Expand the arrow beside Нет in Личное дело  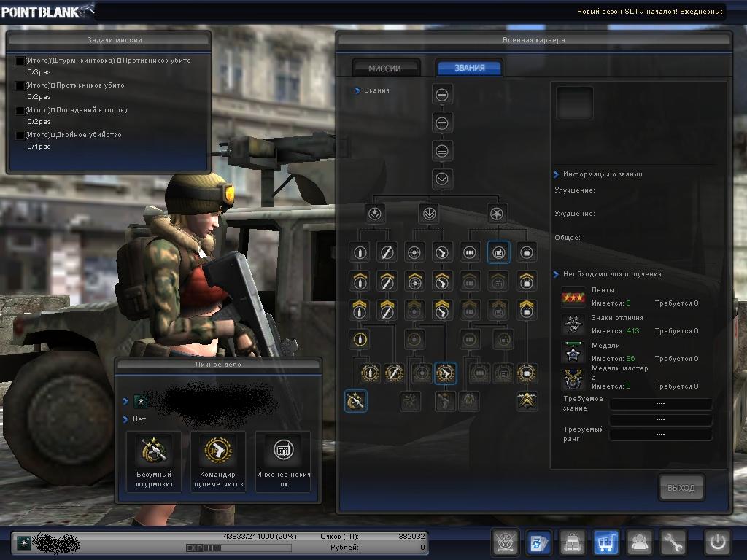(125, 419)
